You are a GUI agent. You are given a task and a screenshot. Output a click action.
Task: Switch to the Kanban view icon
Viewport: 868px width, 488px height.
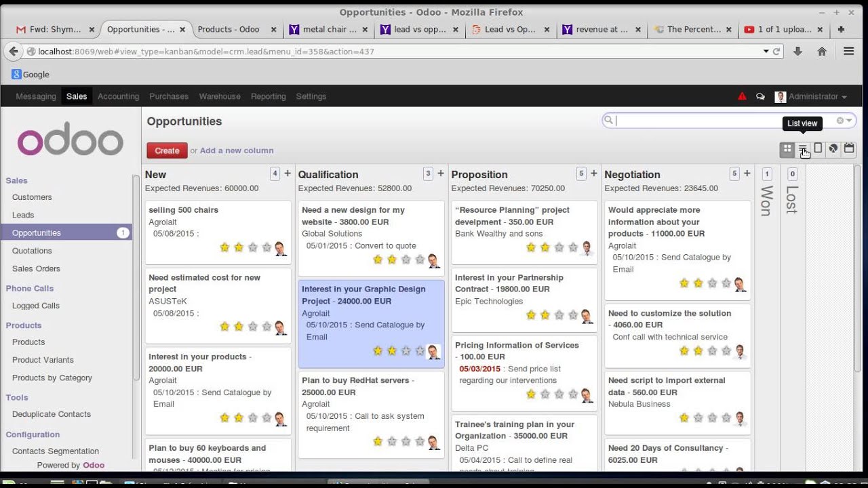(x=788, y=148)
